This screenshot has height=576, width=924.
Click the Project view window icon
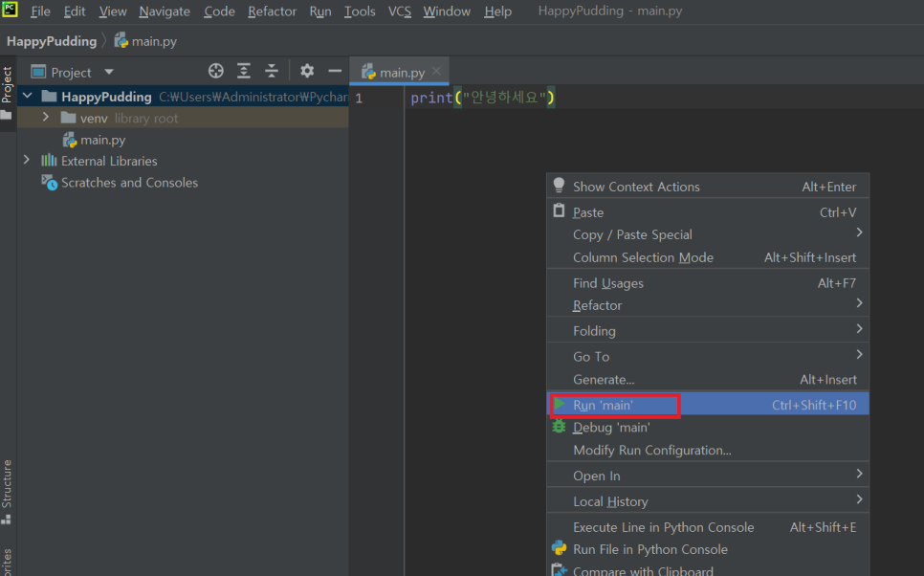coord(38,72)
